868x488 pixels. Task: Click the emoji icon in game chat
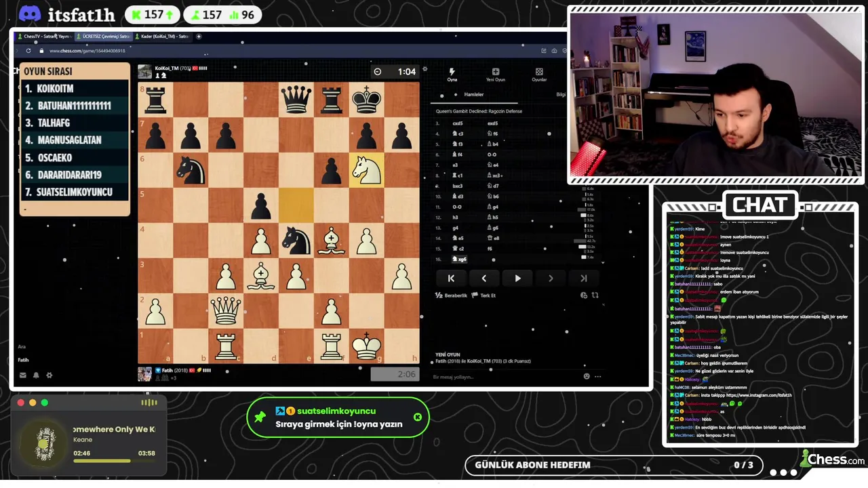point(587,376)
